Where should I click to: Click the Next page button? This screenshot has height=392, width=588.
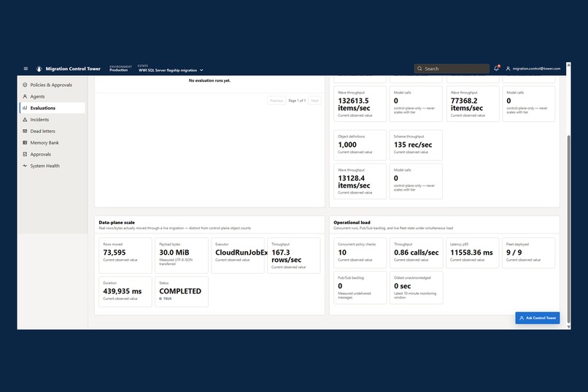[x=314, y=101]
